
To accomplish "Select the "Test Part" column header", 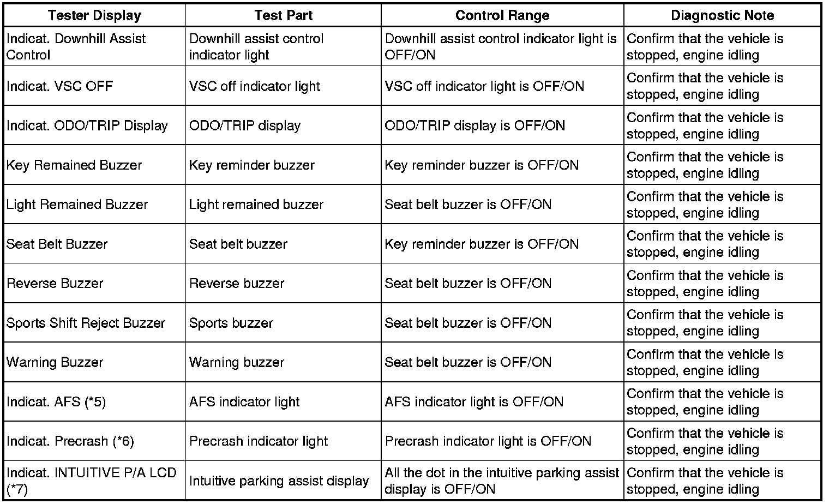I will pyautogui.click(x=283, y=15).
